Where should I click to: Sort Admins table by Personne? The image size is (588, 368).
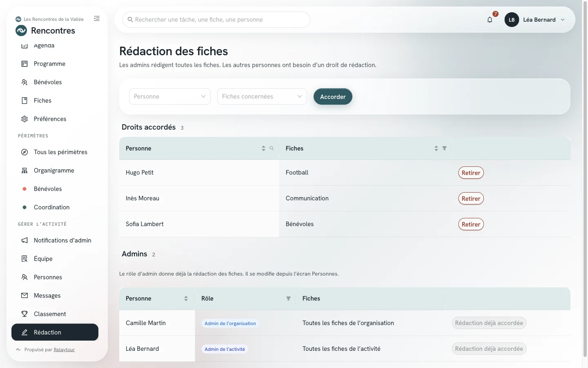click(x=186, y=298)
